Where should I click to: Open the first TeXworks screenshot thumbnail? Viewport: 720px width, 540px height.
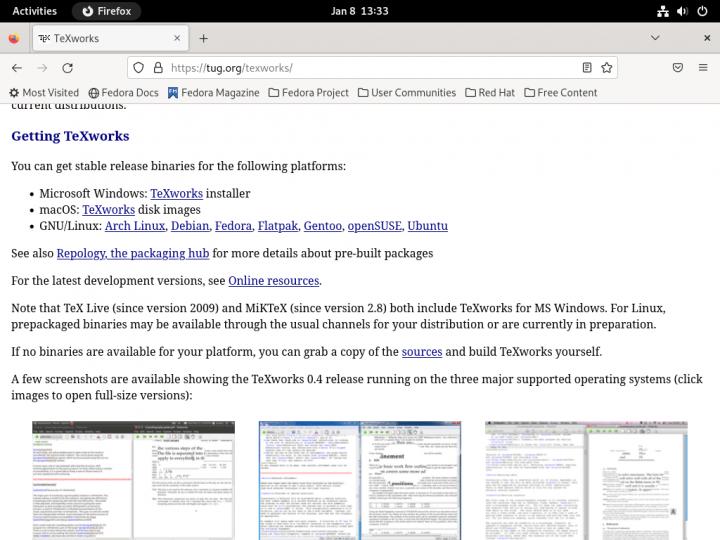coord(133,480)
